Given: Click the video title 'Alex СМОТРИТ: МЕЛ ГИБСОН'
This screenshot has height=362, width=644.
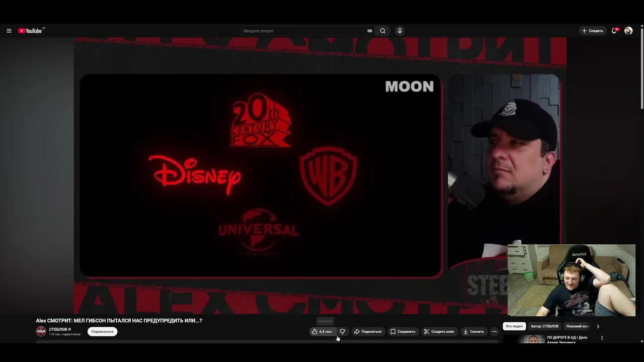Looking at the screenshot, I should point(119,320).
